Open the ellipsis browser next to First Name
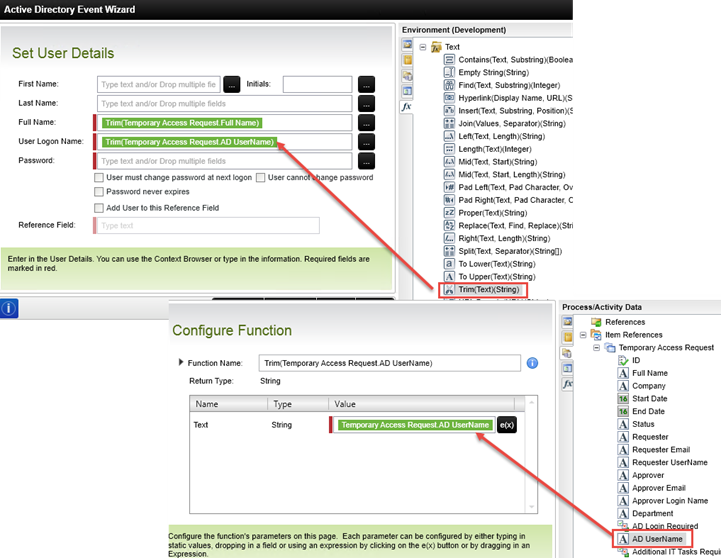The width and height of the screenshot is (721, 558). tap(232, 85)
